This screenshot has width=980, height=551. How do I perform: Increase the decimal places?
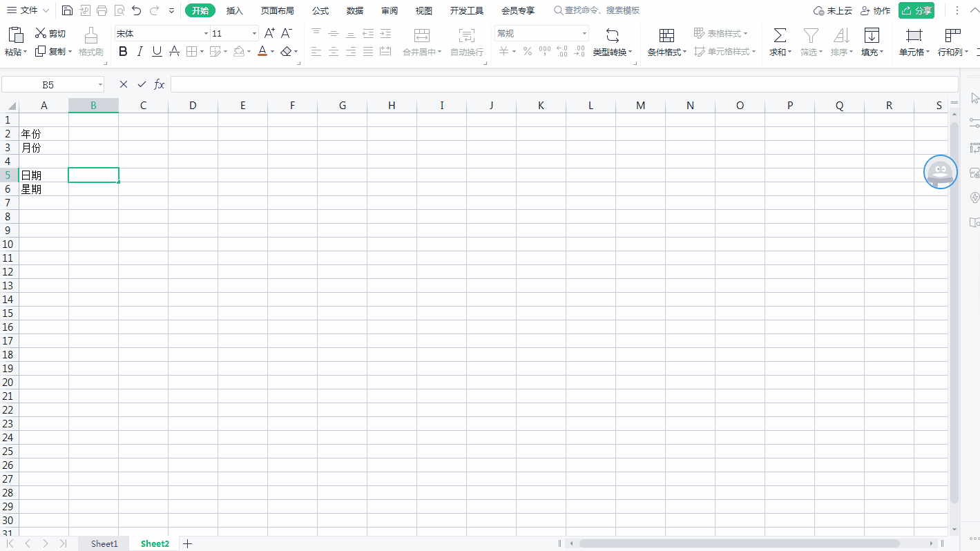click(562, 51)
